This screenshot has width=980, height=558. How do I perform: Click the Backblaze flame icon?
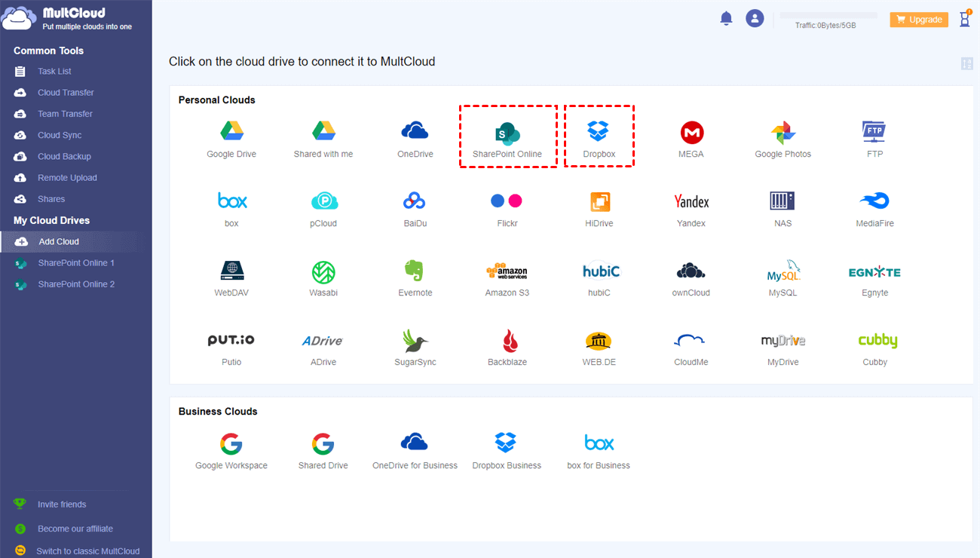pos(510,341)
